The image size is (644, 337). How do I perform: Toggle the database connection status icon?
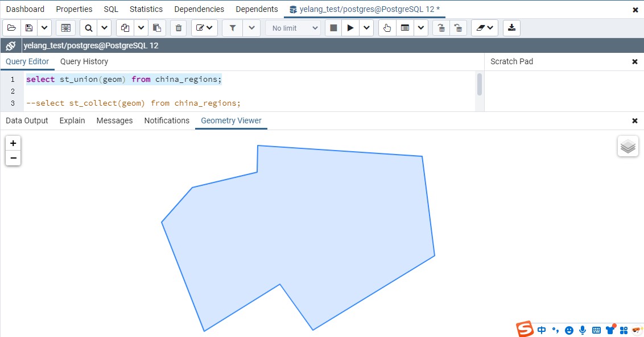tap(10, 45)
